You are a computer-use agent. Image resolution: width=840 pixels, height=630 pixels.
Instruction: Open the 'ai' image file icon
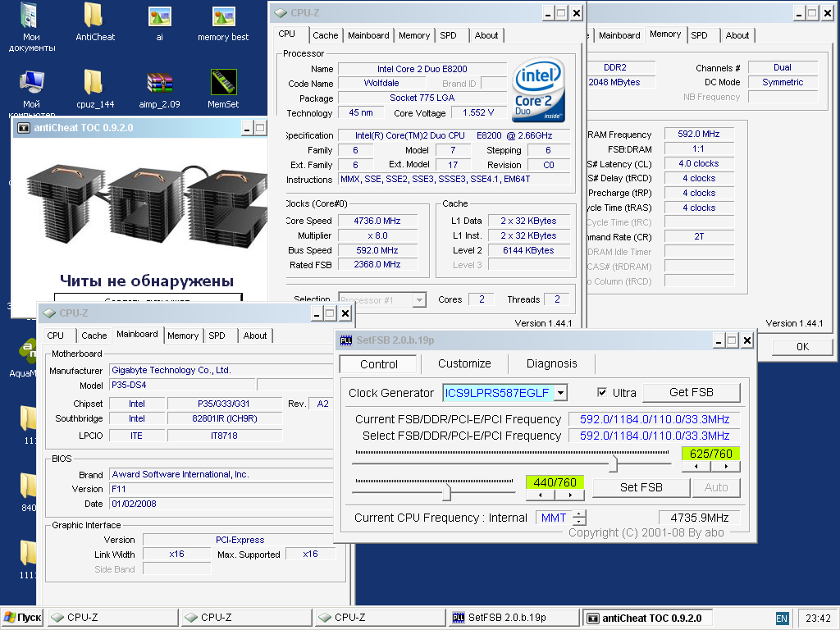click(159, 16)
